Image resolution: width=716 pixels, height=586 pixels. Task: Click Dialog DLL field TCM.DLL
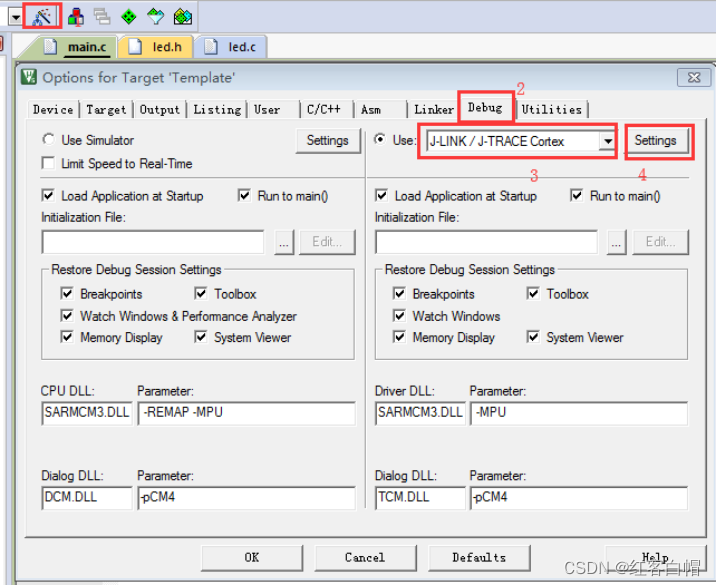420,497
